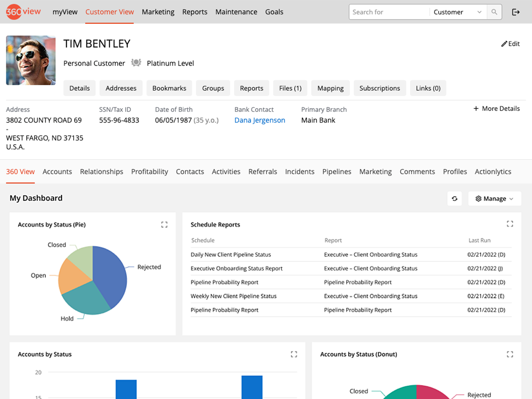Open the Marketing top menu
This screenshot has width=532, height=399.
[x=158, y=12]
